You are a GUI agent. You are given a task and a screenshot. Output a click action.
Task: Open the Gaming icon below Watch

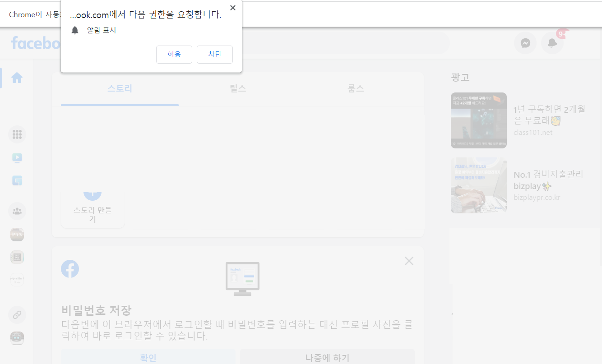[x=17, y=180]
